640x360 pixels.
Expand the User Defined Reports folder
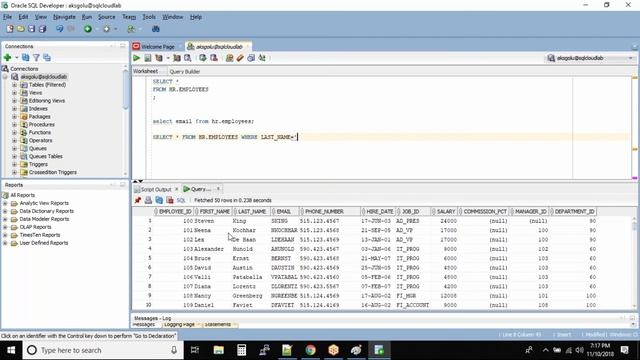click(5, 243)
